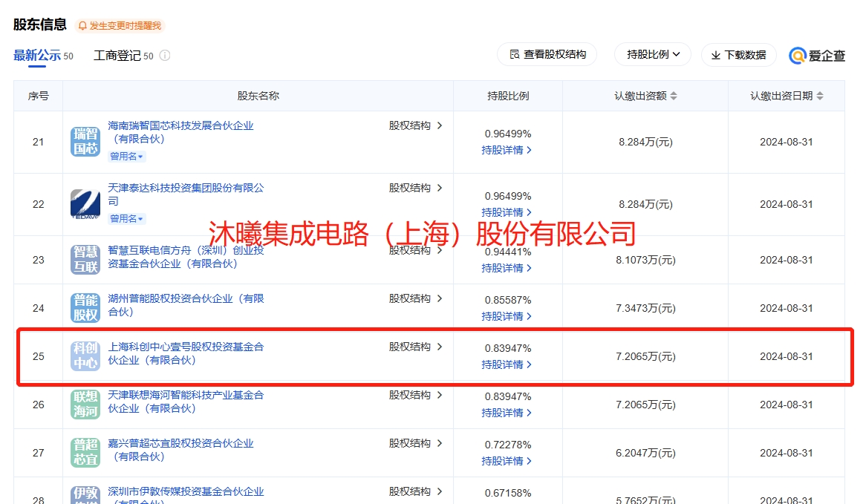Click the info icon beside 工商登记

(165, 55)
